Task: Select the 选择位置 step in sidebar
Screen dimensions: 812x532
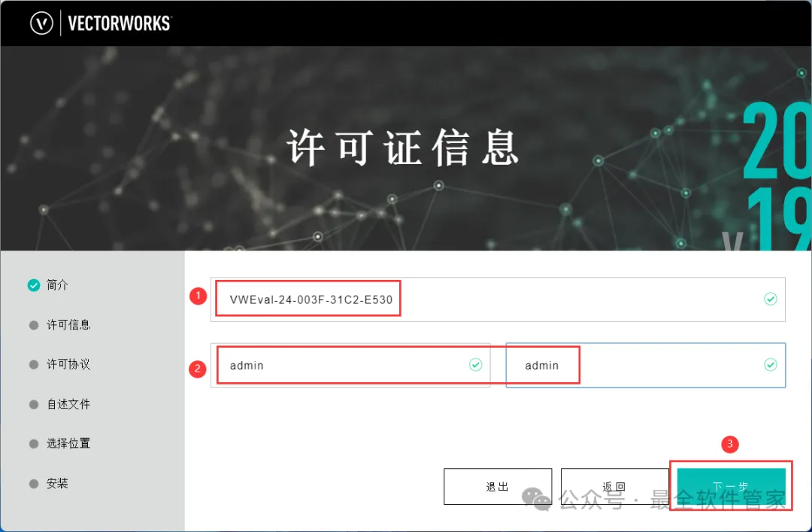Action: (x=59, y=444)
